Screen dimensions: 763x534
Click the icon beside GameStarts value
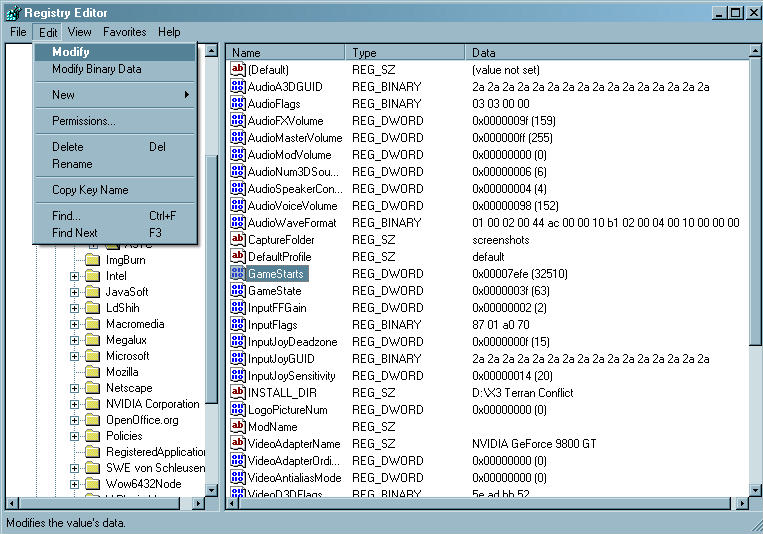coord(237,274)
